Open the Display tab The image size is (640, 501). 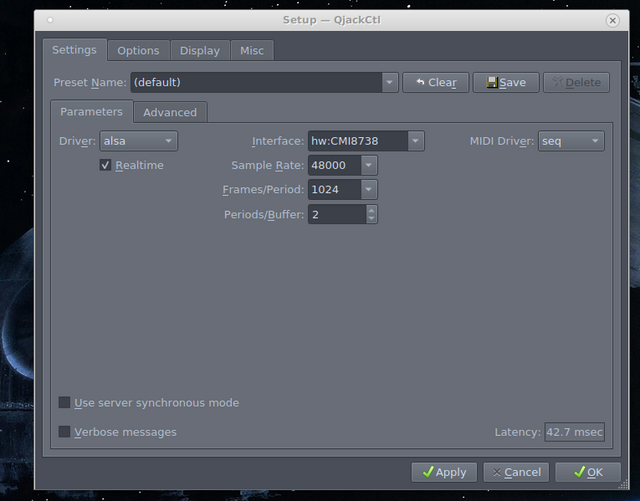pyautogui.click(x=200, y=51)
